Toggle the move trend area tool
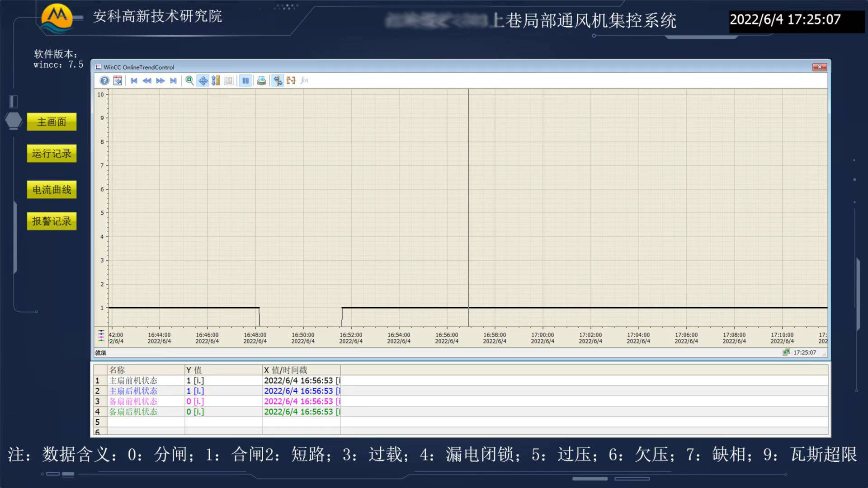 (x=203, y=80)
